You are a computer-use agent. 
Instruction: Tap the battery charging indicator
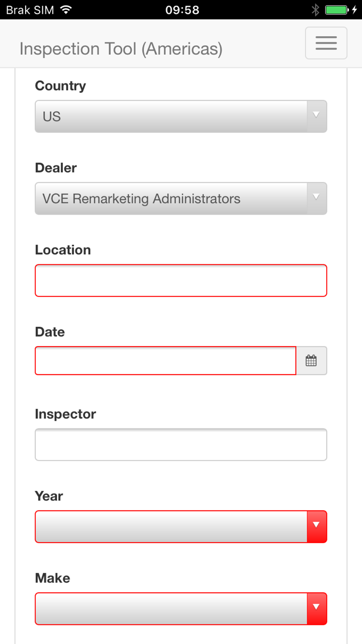[x=341, y=10]
